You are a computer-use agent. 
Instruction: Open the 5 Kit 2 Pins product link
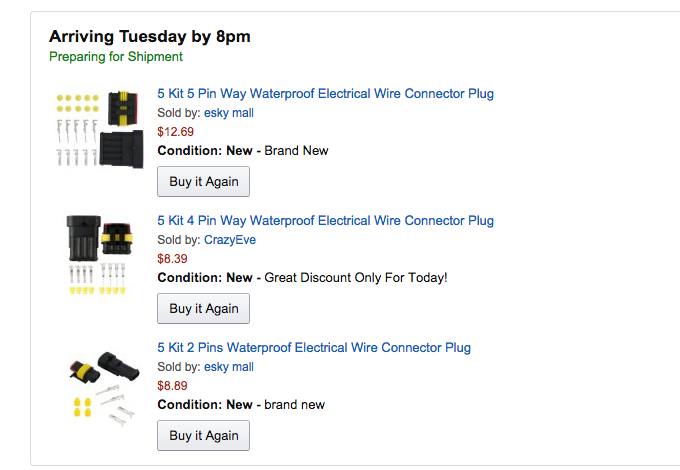pyautogui.click(x=314, y=348)
